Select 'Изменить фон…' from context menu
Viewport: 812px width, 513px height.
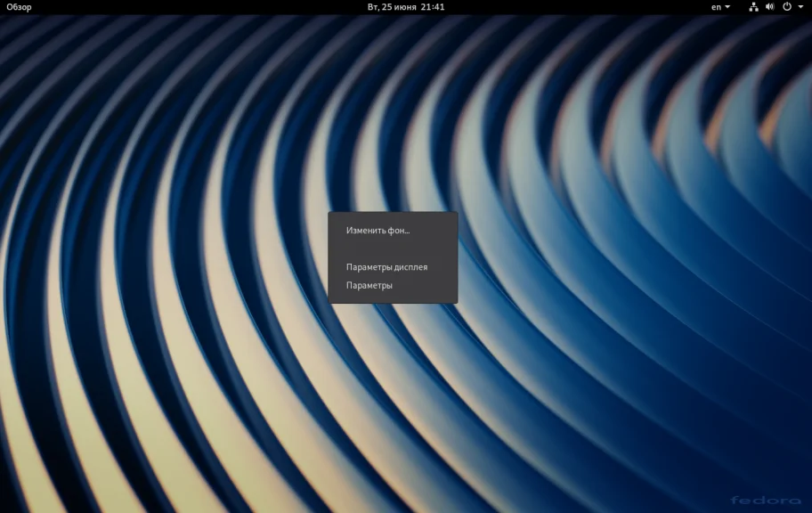[378, 230]
